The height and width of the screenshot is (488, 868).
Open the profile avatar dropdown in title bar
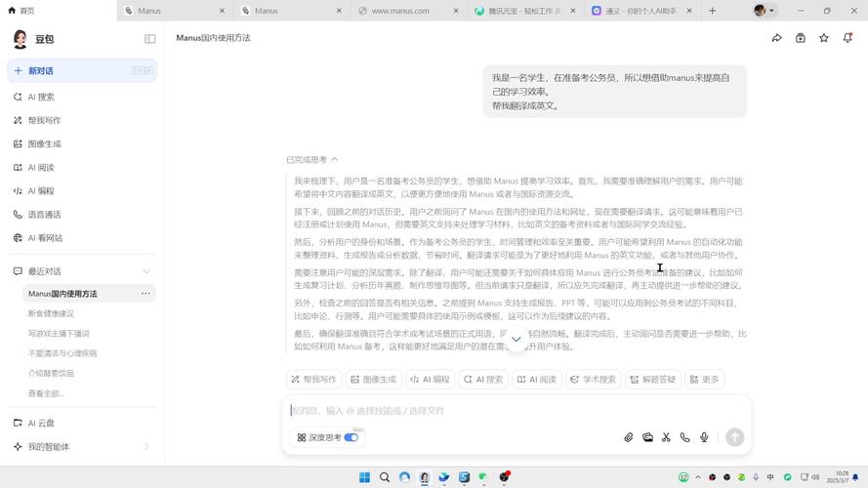765,11
